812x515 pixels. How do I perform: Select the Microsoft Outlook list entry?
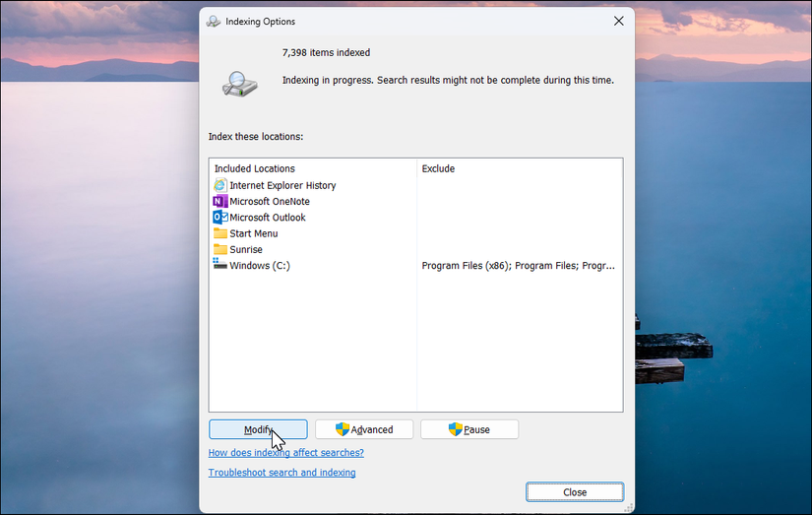267,217
